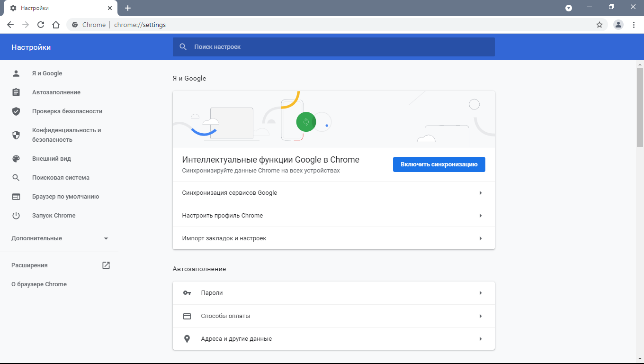
Task: Click the magnifier icon for Поисковая система
Action: pyautogui.click(x=16, y=178)
